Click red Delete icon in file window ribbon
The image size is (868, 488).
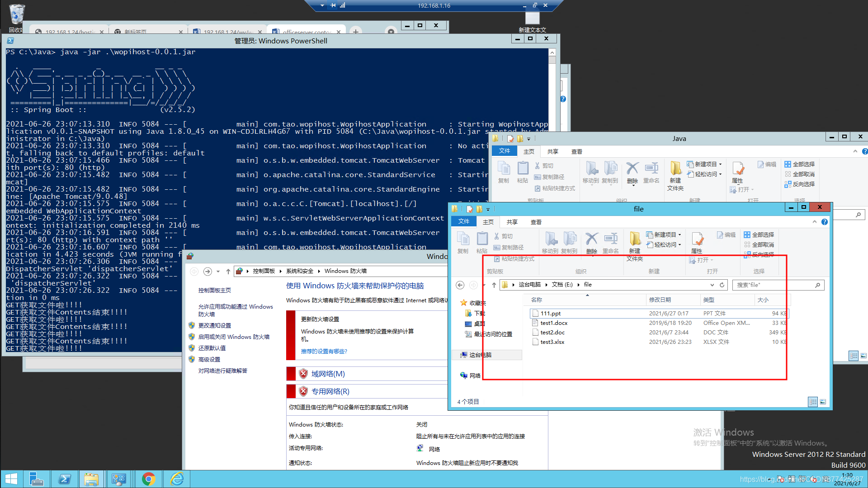pyautogui.click(x=592, y=243)
